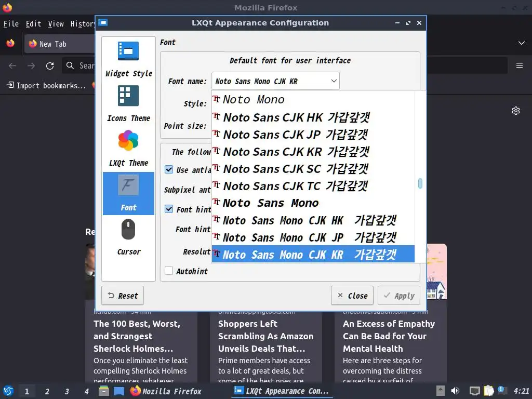
Task: Open Excess of Empathy article
Action: pyautogui.click(x=389, y=336)
